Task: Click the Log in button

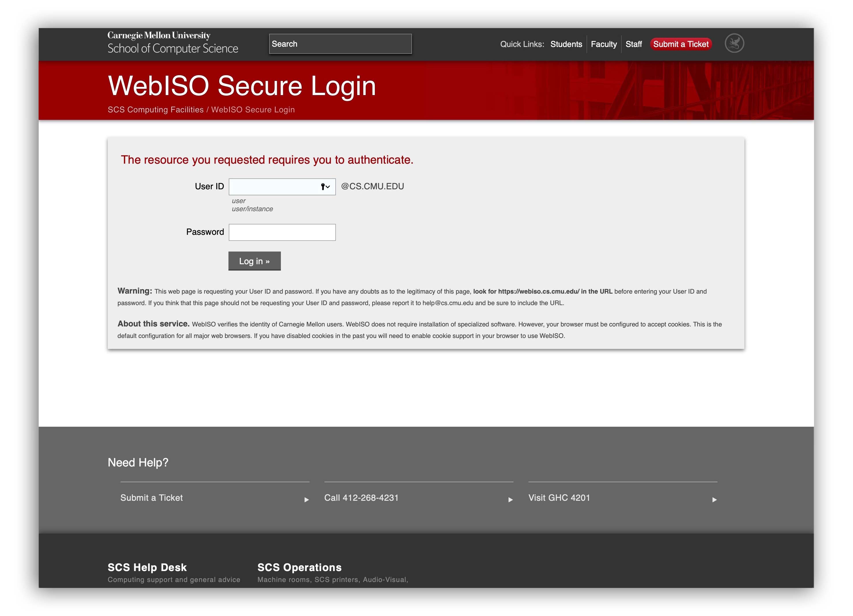Action: click(x=255, y=260)
